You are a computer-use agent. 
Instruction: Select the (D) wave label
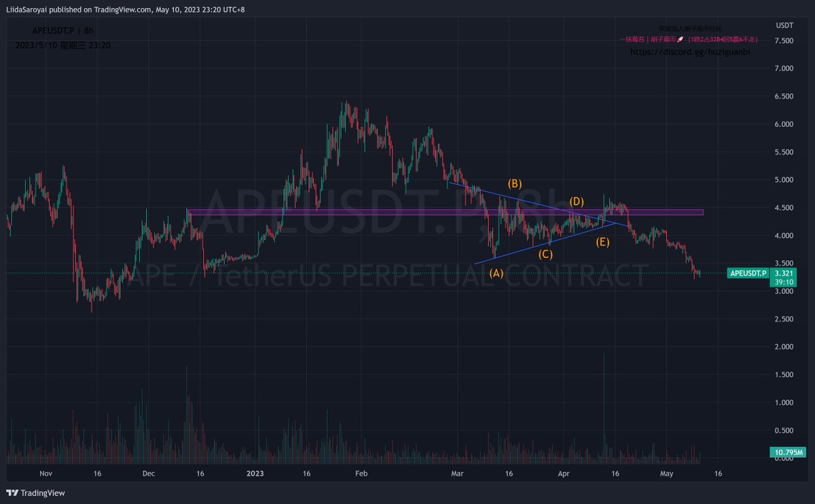coord(577,202)
